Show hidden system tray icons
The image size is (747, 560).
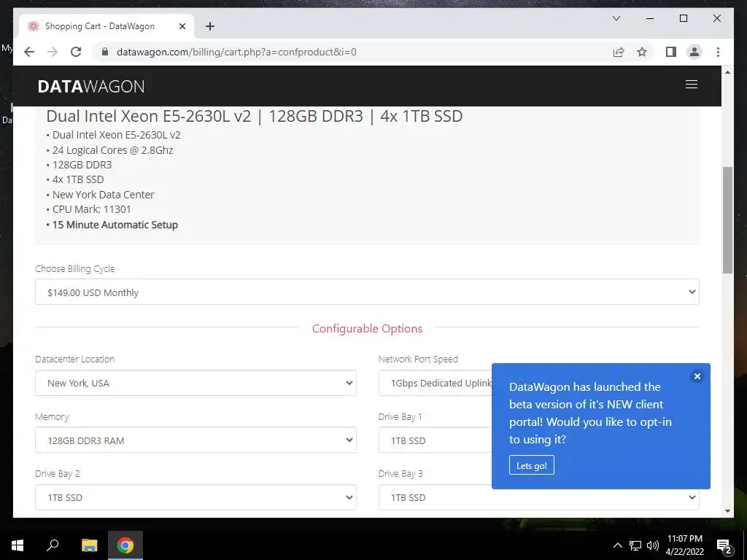click(617, 545)
